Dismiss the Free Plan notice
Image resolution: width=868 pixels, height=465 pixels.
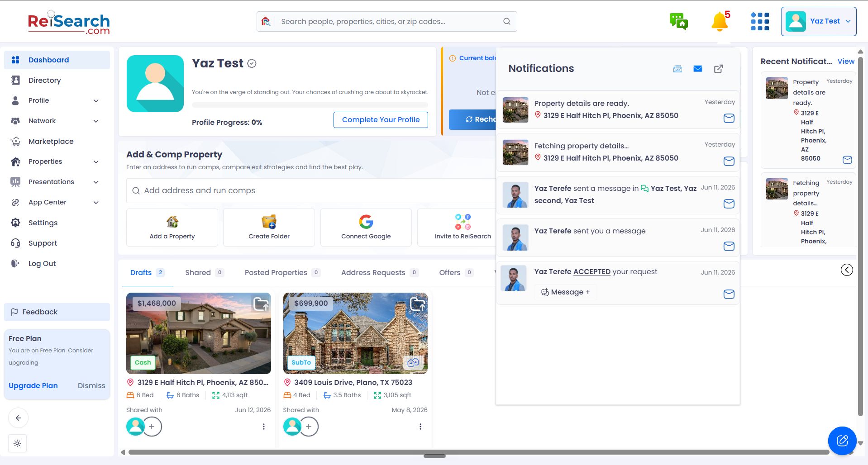point(91,385)
